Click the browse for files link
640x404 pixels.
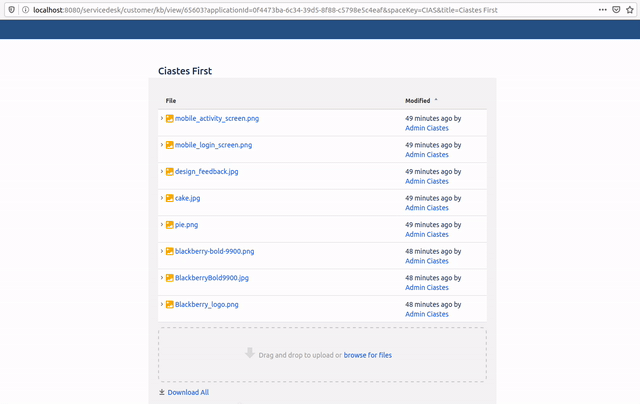(367, 355)
